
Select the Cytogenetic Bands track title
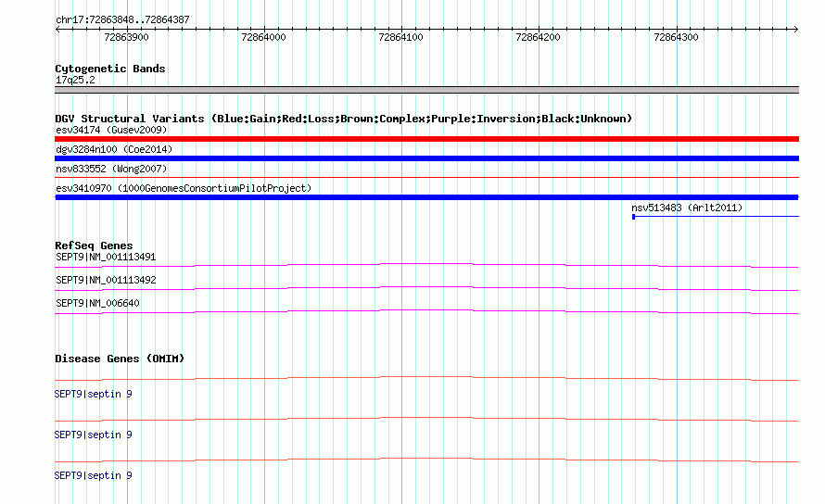tap(110, 69)
